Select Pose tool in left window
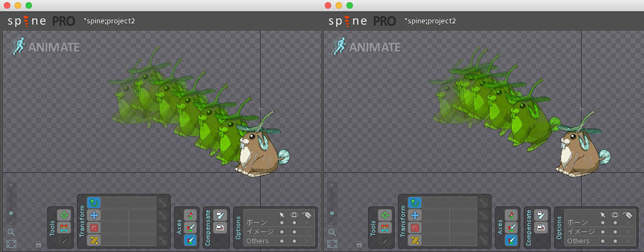Image resolution: width=644 pixels, height=252 pixels. tap(64, 215)
